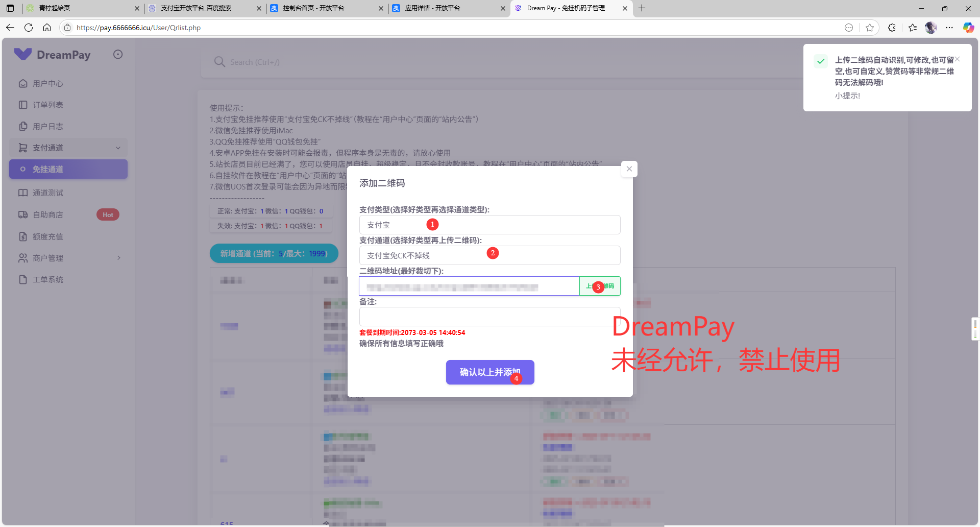The image size is (980, 527).
Task: Click the favorites star icon in address bar
Action: pos(870,28)
